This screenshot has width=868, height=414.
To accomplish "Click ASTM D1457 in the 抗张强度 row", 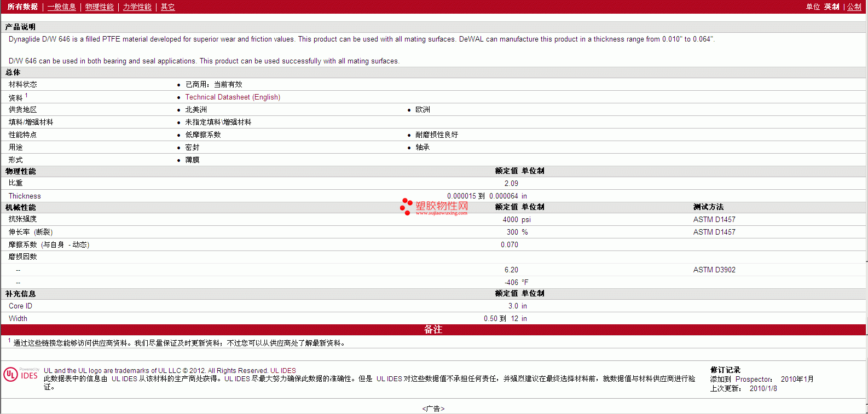I will (714, 219).
